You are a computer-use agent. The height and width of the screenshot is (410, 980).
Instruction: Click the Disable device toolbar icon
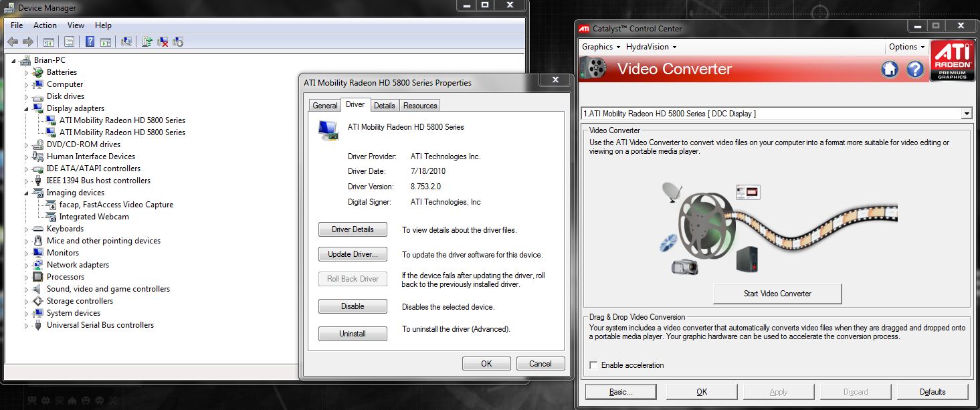[178, 41]
